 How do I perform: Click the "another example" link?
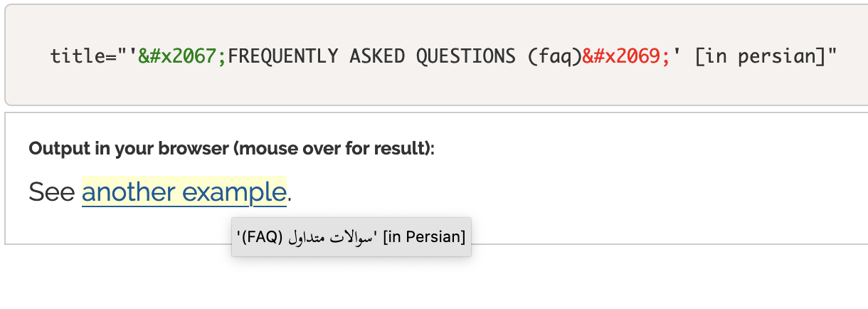point(184,192)
